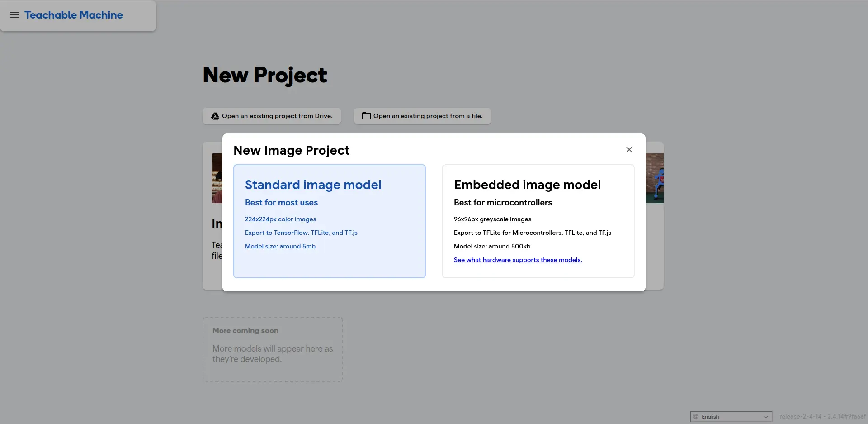The height and width of the screenshot is (424, 868).
Task: Choose the Standard image model card
Action: pos(330,221)
